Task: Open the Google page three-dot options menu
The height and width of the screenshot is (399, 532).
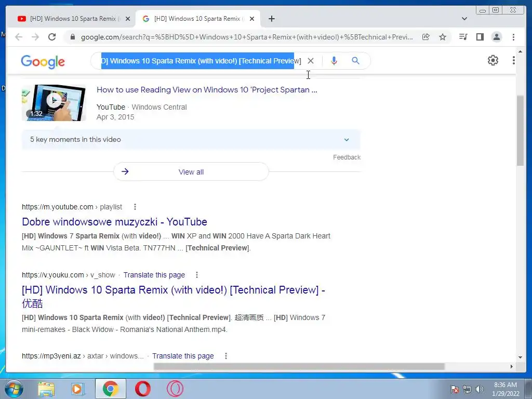Action: pyautogui.click(x=514, y=60)
